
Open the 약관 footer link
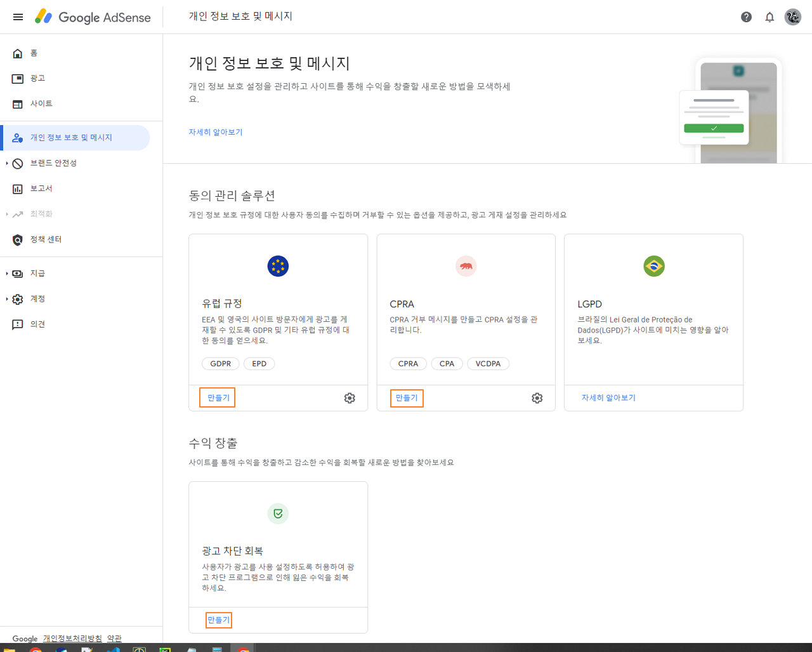(x=114, y=639)
